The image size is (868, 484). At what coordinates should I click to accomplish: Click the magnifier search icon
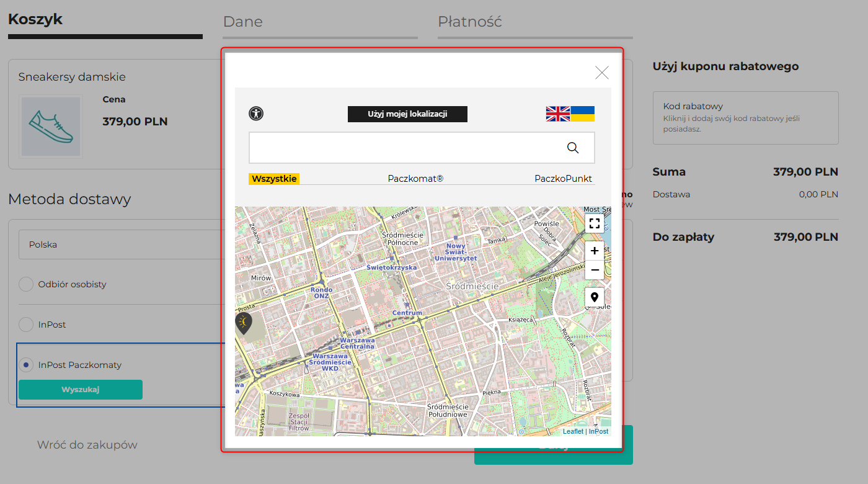tap(572, 148)
